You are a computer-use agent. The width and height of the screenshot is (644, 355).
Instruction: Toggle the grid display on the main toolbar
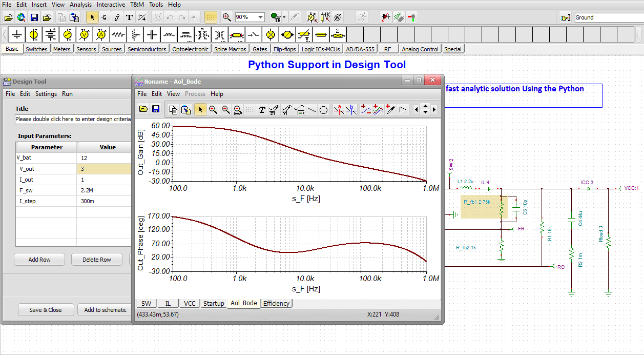point(211,17)
